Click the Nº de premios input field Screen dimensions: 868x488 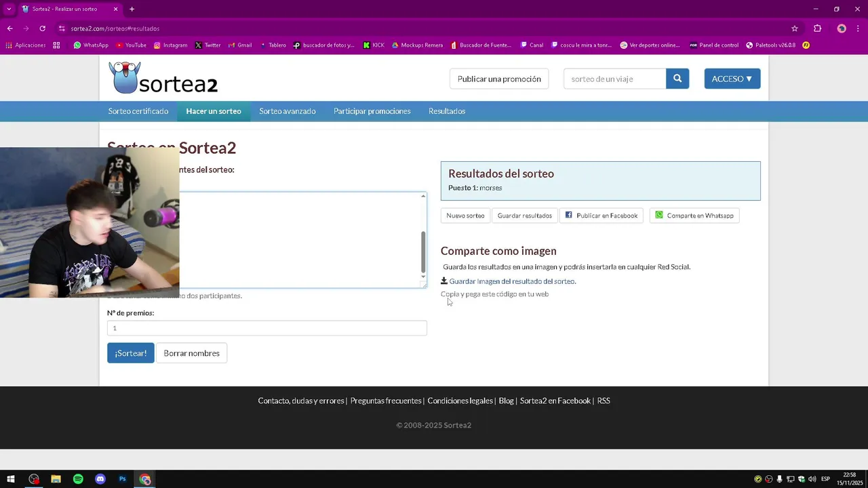(267, 328)
